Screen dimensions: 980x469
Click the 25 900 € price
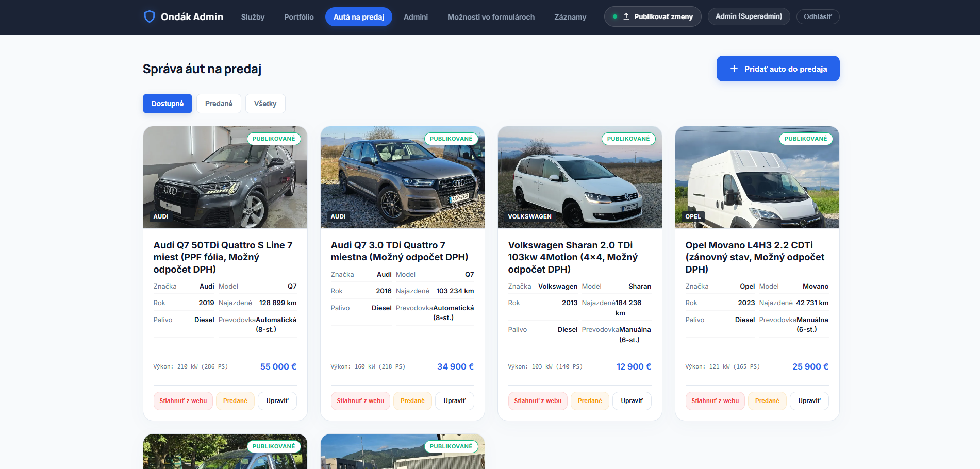click(810, 366)
